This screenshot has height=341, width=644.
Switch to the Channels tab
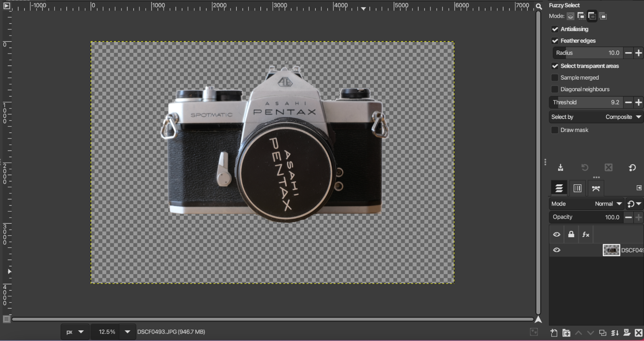pyautogui.click(x=577, y=188)
